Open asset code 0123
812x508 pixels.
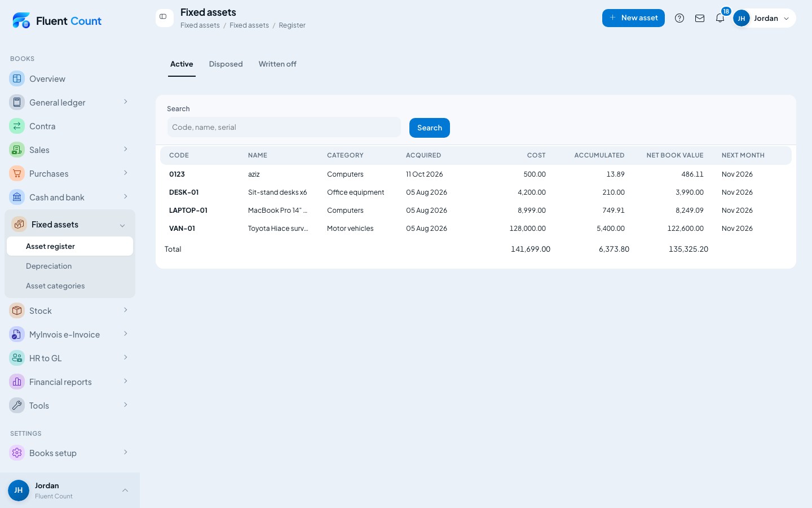pos(177,174)
